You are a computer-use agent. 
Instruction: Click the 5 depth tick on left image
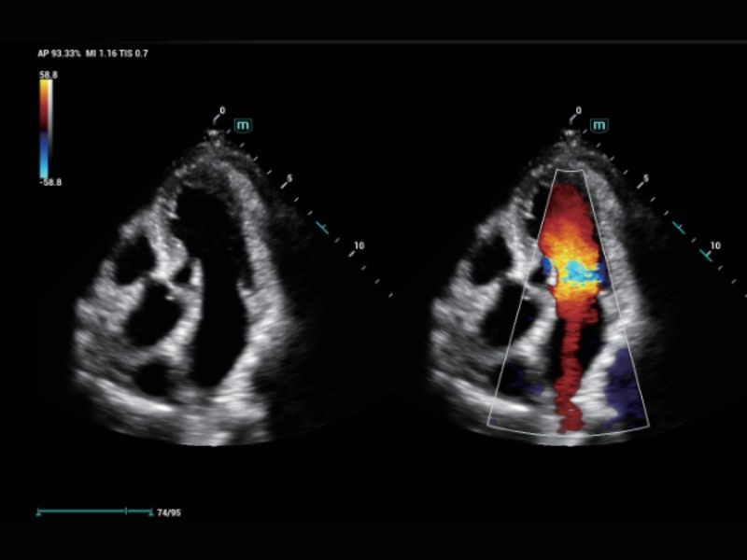pyautogui.click(x=289, y=179)
